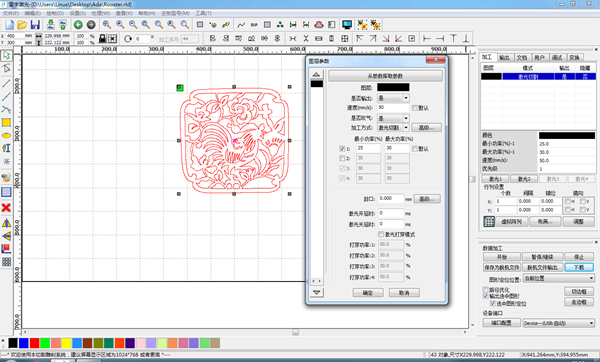Screen dimensions: 600x362
Task: Click the down arrow below the dialog layer list
Action: coord(316,292)
